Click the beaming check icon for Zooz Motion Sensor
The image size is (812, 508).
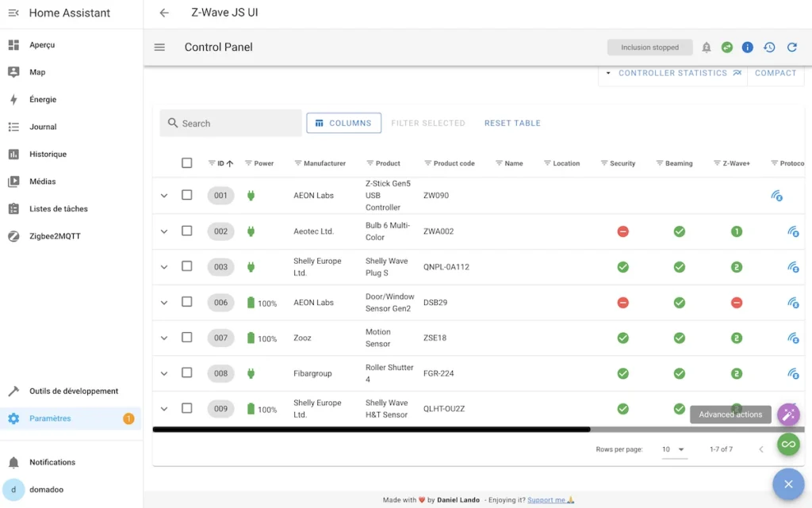(680, 338)
